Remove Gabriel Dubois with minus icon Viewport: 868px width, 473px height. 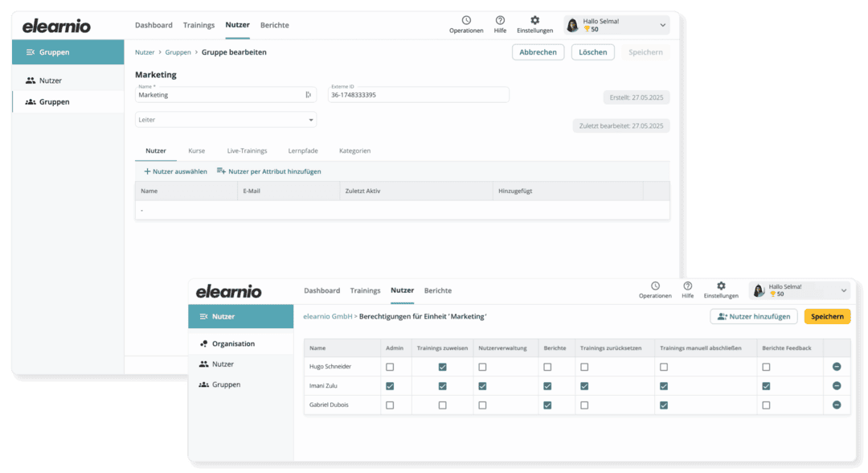(x=837, y=405)
